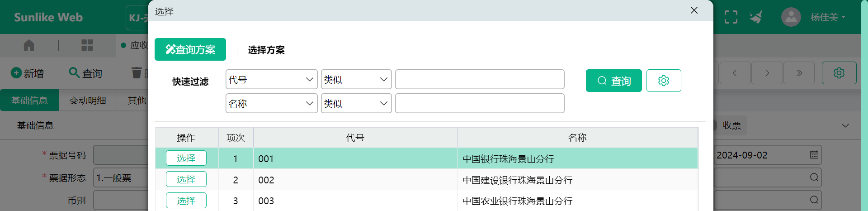The height and width of the screenshot is (211, 868).
Task: Click the 查询 search toolbar button
Action: click(85, 73)
